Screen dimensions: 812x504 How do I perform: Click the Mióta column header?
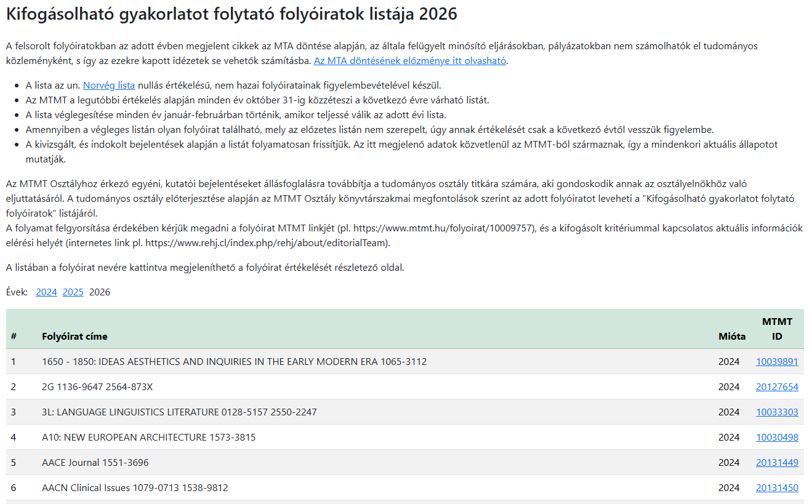click(x=732, y=336)
